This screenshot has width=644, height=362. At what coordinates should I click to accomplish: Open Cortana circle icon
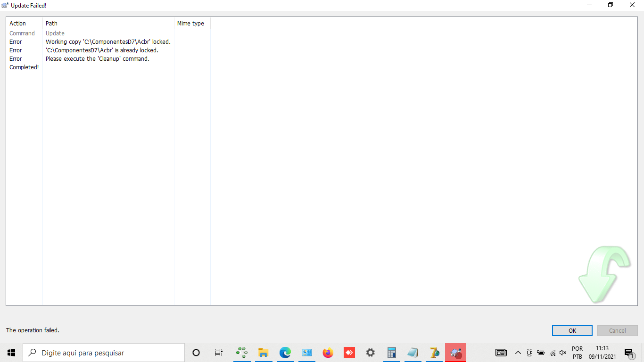(x=196, y=353)
